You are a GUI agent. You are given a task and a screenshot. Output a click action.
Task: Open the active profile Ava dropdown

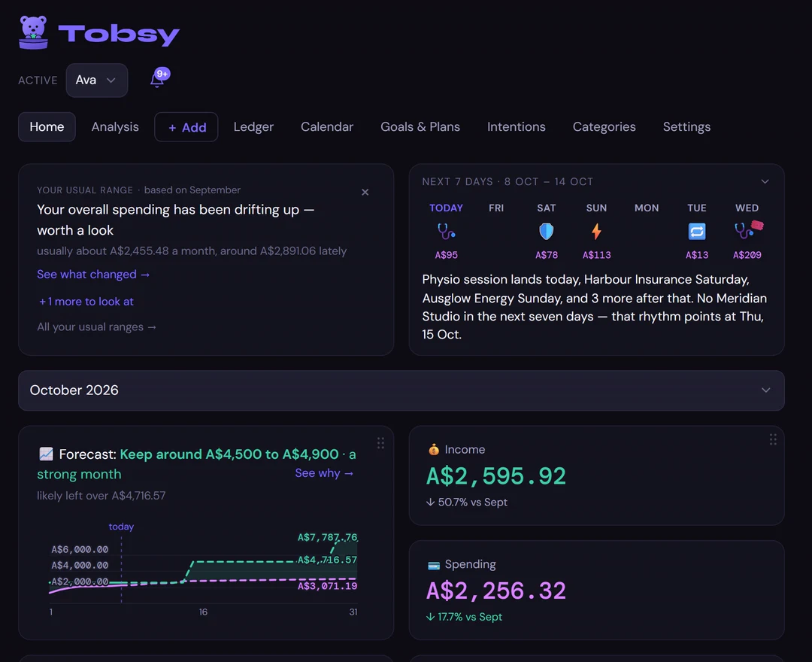point(97,80)
